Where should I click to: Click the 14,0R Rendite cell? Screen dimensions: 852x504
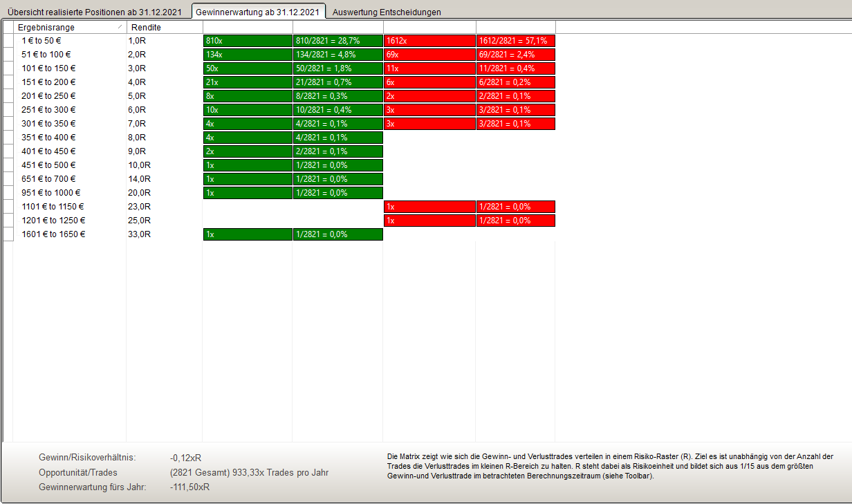(164, 179)
